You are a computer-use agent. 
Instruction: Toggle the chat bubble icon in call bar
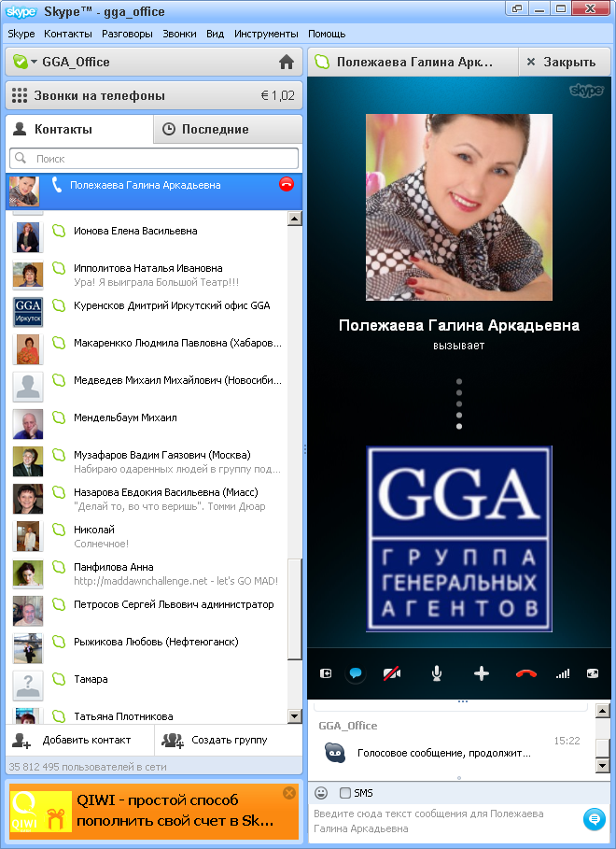[x=356, y=673]
